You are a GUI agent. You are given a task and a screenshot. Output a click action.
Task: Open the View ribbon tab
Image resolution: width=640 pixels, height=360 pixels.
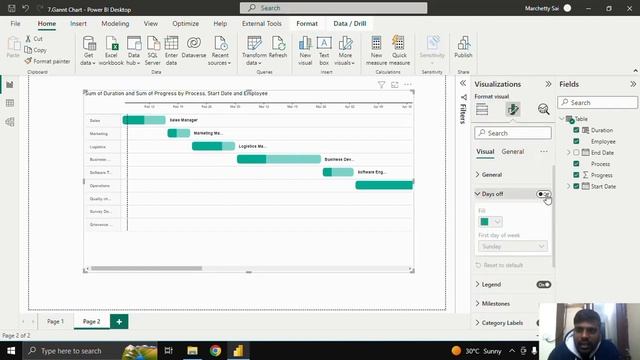151,24
